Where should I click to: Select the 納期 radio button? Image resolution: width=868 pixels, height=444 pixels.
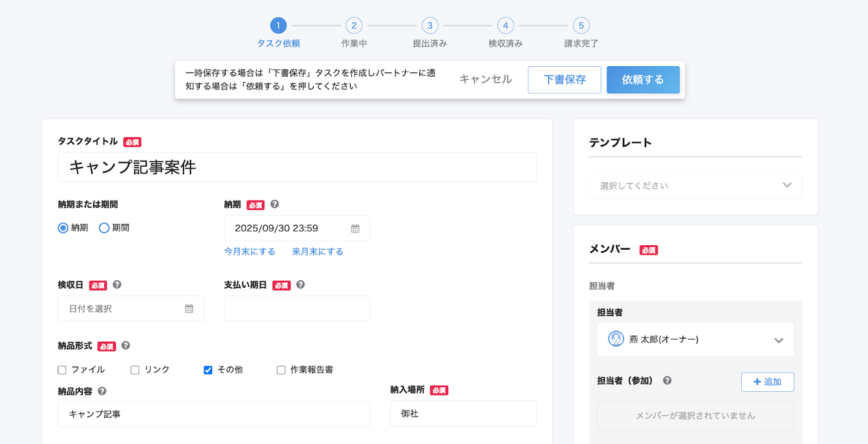pos(63,228)
